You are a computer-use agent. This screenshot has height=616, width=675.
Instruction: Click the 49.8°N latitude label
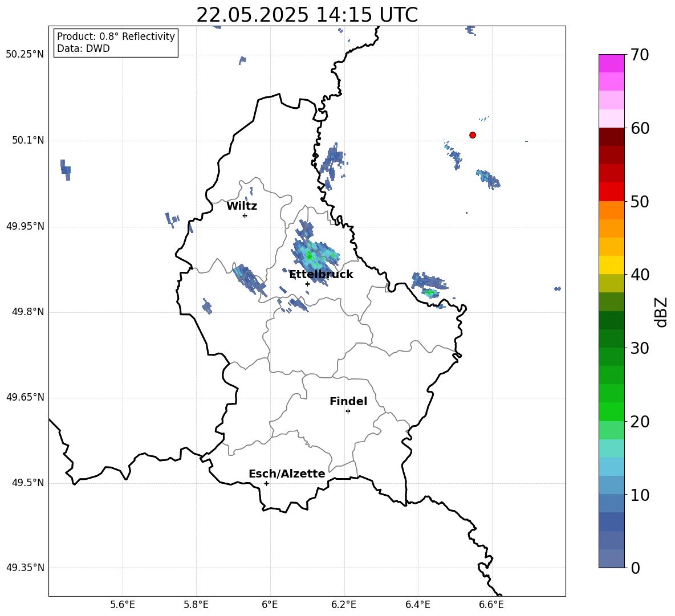28,312
